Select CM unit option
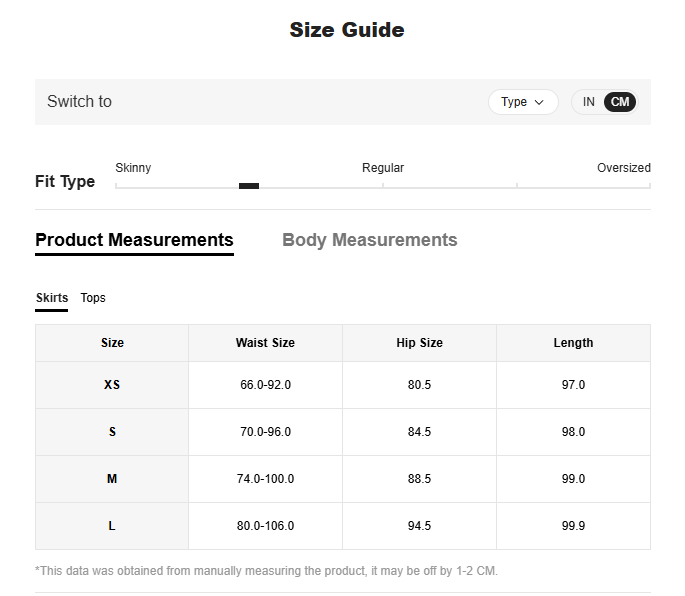The width and height of the screenshot is (685, 596). click(x=620, y=102)
